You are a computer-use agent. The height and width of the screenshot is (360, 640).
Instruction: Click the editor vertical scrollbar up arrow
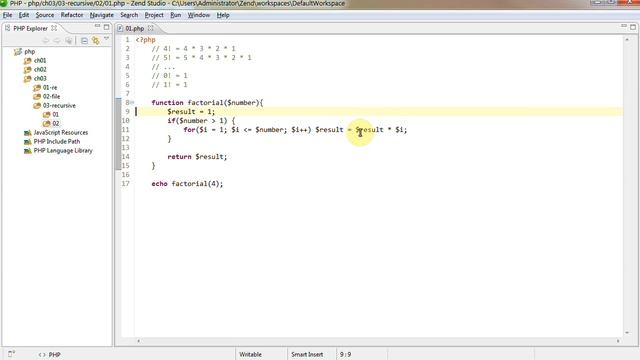pyautogui.click(x=627, y=40)
